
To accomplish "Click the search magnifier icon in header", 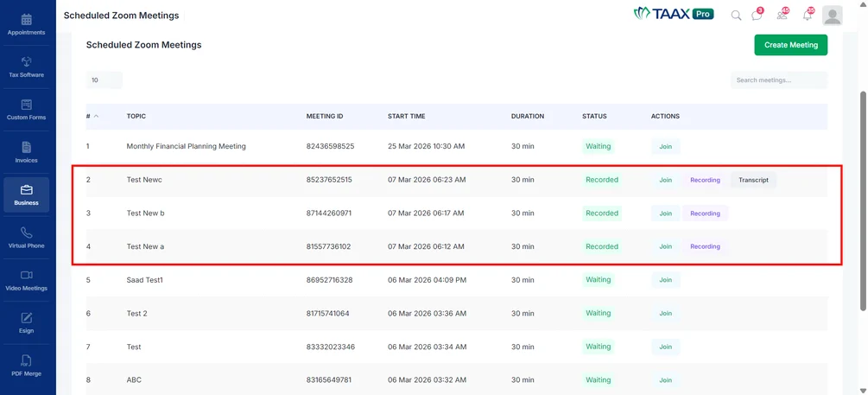I will (736, 16).
